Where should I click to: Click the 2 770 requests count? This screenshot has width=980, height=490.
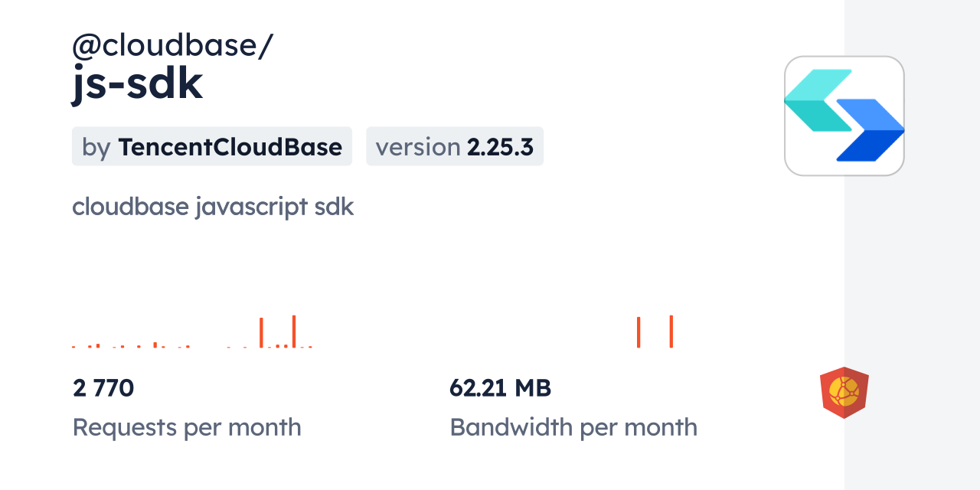pyautogui.click(x=103, y=388)
